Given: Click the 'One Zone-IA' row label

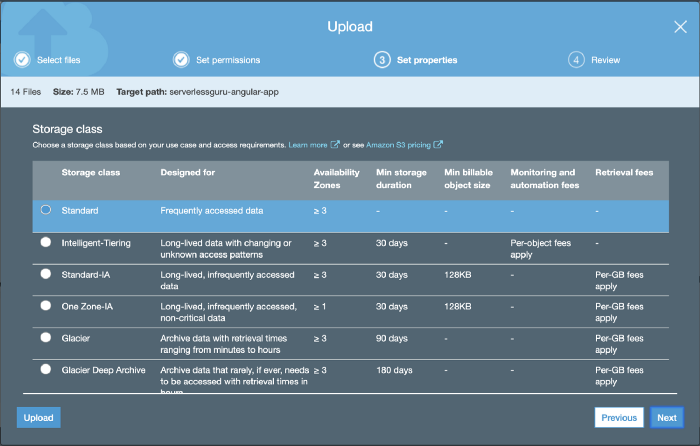Looking at the screenshot, I should click(x=87, y=306).
